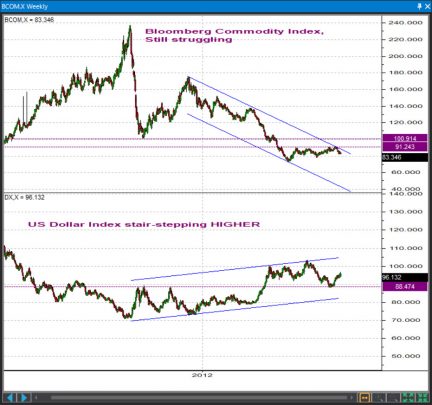Click the 100.000 label on dollar index axis

[405, 266]
